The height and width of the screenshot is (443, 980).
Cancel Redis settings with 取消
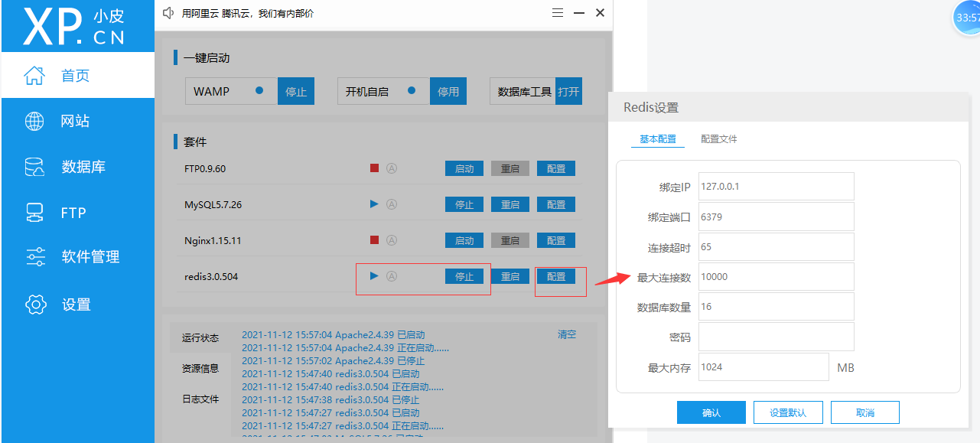tap(865, 412)
